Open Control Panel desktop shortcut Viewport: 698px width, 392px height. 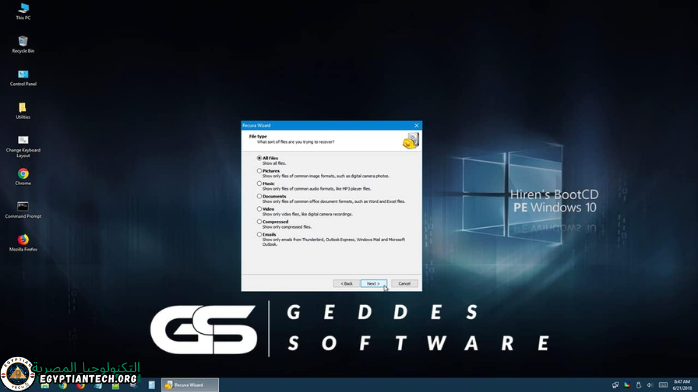coord(23,77)
